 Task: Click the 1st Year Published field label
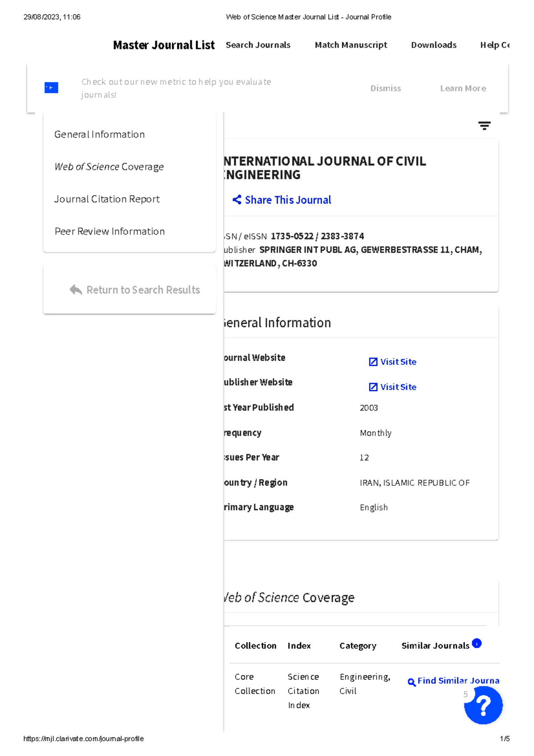(x=259, y=408)
